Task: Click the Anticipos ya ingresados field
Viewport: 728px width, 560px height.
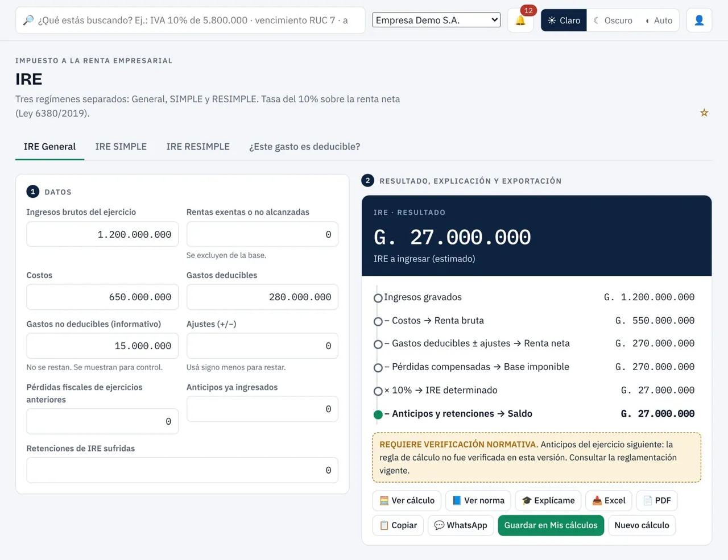Action: coord(262,409)
